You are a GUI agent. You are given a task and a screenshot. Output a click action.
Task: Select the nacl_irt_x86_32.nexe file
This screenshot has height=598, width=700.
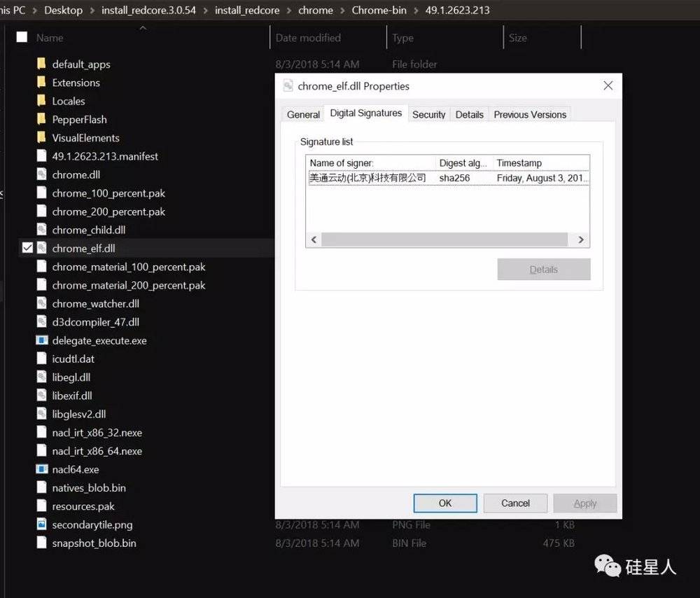click(97, 432)
